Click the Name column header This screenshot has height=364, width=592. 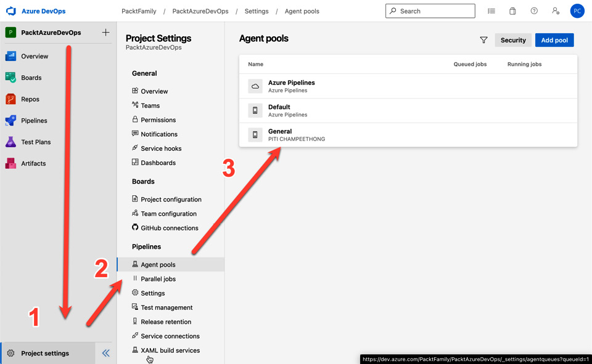(x=255, y=64)
